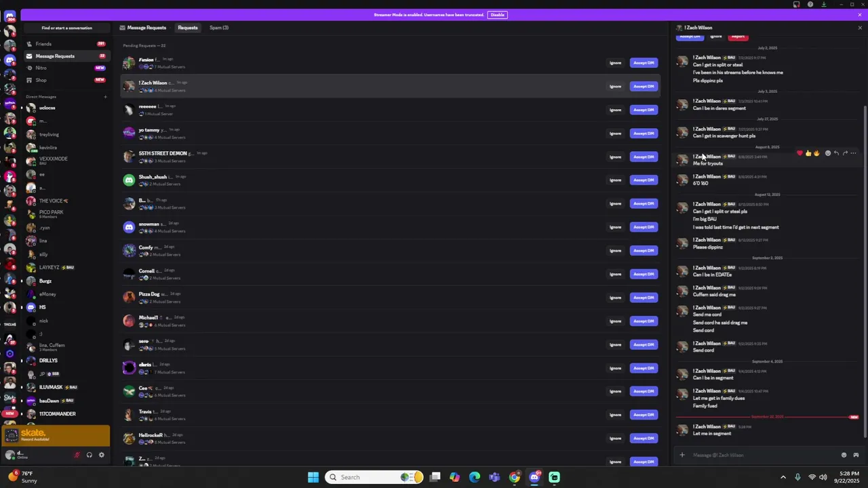
Task: Accept DM from Fusion
Action: [x=644, y=63]
